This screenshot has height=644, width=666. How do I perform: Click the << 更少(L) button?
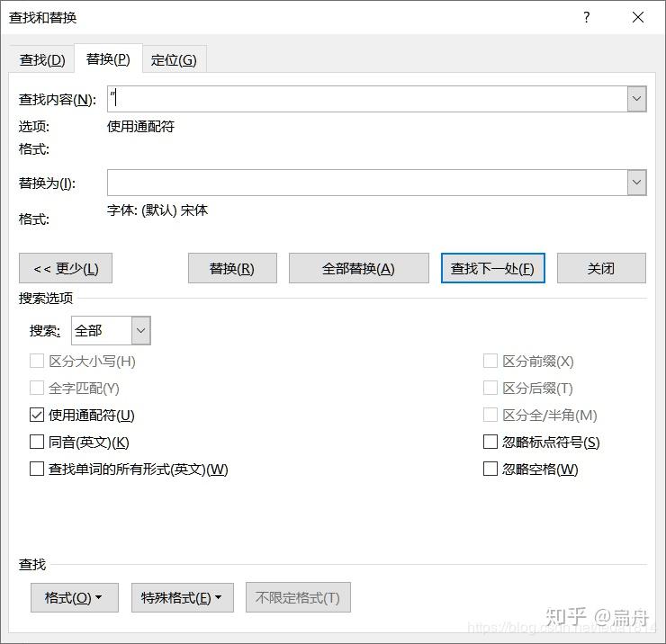[66, 268]
